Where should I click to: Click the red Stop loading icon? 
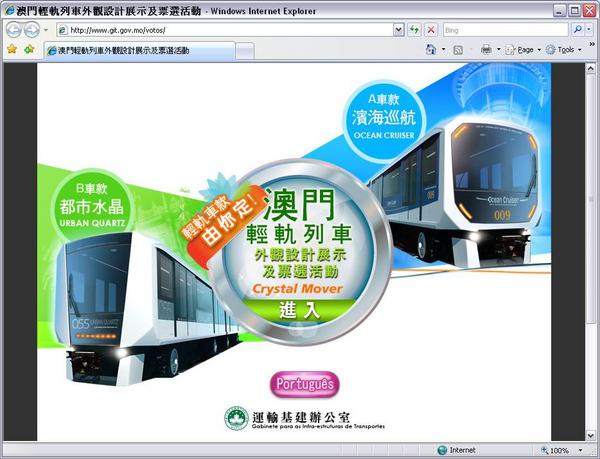(x=431, y=30)
